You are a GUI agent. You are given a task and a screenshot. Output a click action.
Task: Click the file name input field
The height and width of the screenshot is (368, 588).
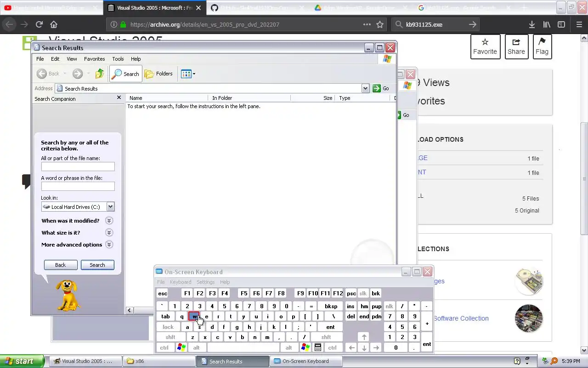click(78, 167)
